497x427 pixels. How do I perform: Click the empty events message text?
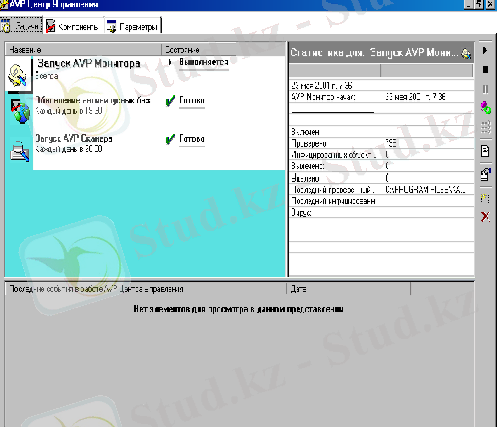(x=238, y=309)
